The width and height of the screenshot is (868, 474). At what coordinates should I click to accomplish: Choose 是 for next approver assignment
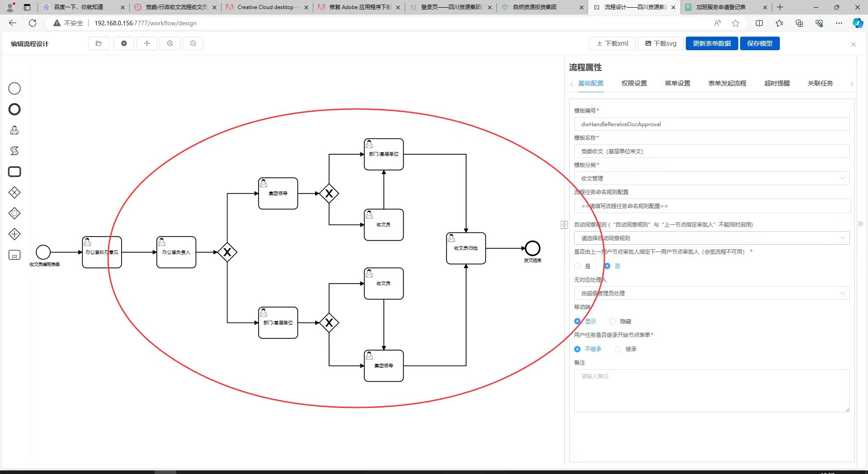(x=577, y=266)
